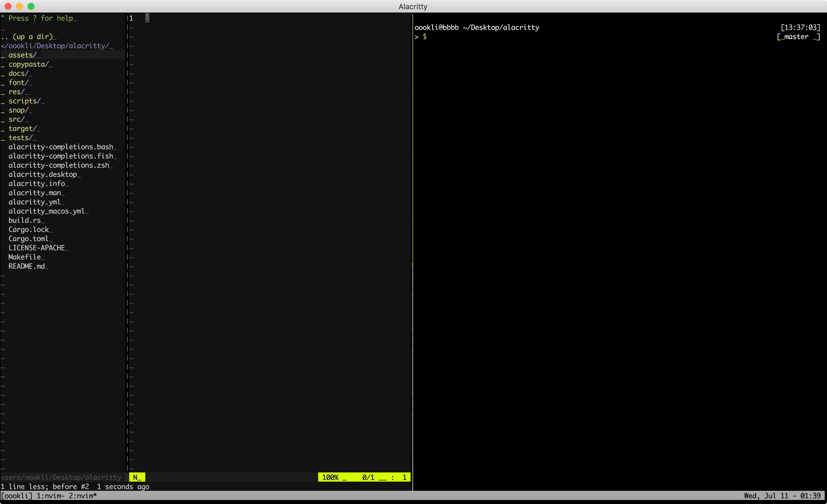Open README.md in the file tree
The height and width of the screenshot is (504, 827).
pyautogui.click(x=28, y=266)
